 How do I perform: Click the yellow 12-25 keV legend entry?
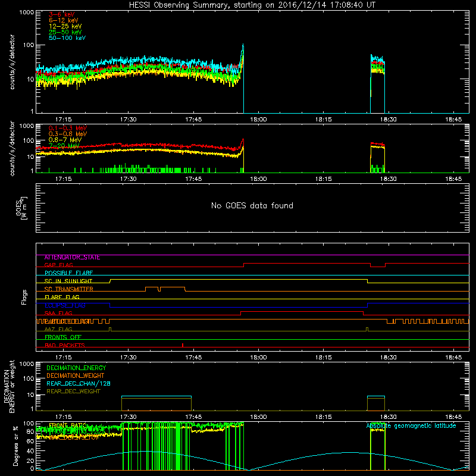pos(65,26)
